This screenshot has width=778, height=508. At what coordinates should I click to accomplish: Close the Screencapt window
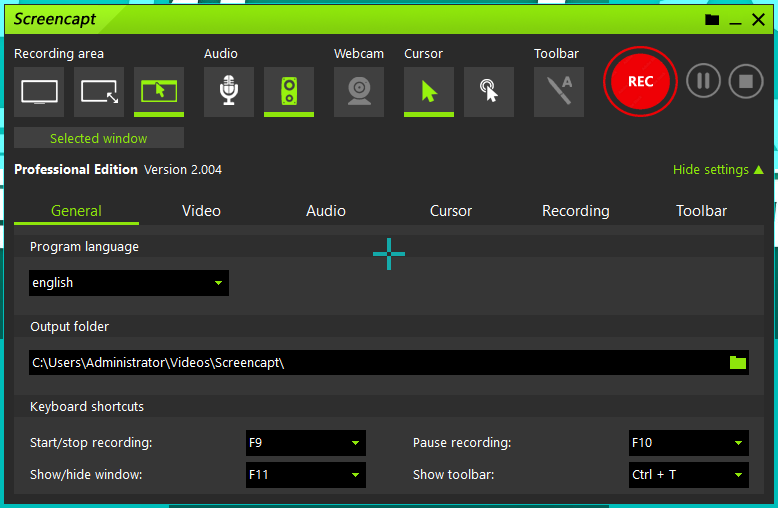click(758, 19)
